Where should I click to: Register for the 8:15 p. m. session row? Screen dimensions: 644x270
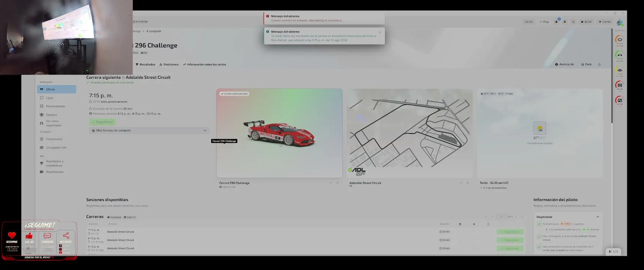point(510,240)
